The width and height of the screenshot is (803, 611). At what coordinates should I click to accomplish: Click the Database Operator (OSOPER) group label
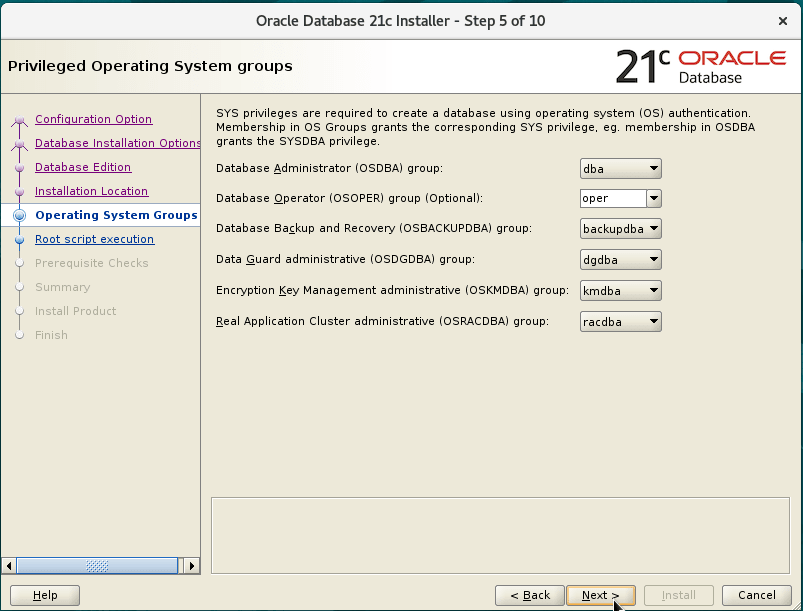(x=349, y=198)
